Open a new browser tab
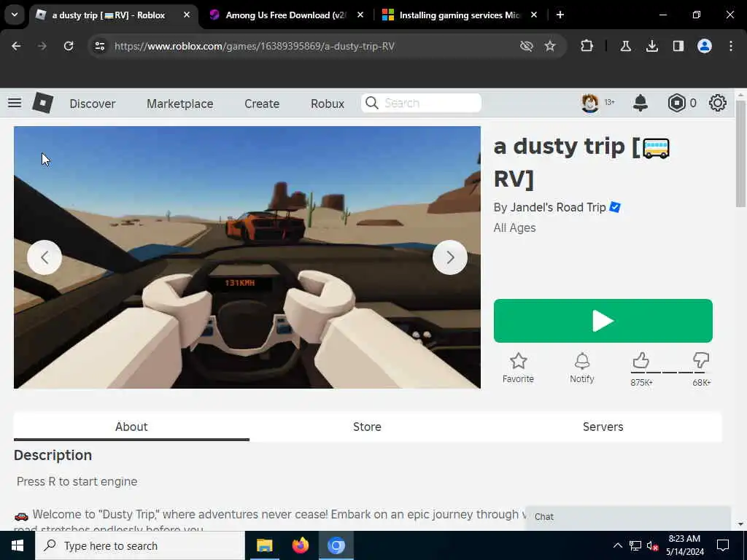This screenshot has height=560, width=747. 560,15
